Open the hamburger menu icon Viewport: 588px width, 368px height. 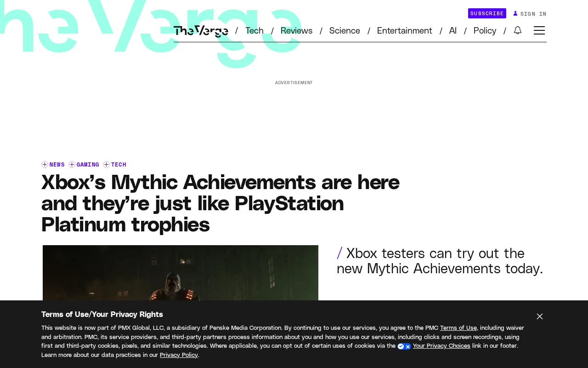coord(539,30)
